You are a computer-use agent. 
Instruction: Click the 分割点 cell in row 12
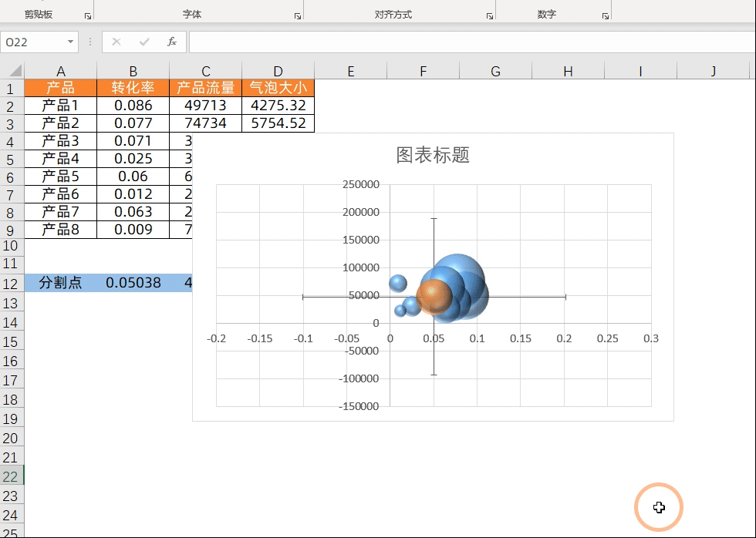(x=60, y=283)
